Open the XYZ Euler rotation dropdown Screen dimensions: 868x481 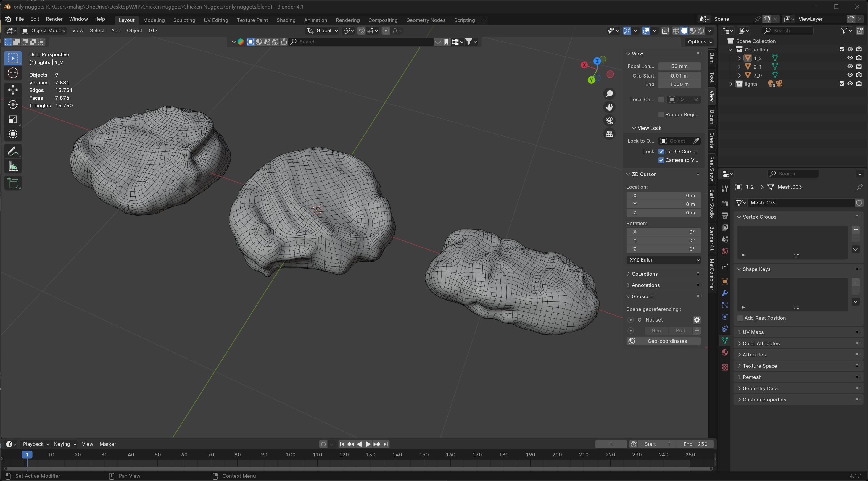coord(663,260)
